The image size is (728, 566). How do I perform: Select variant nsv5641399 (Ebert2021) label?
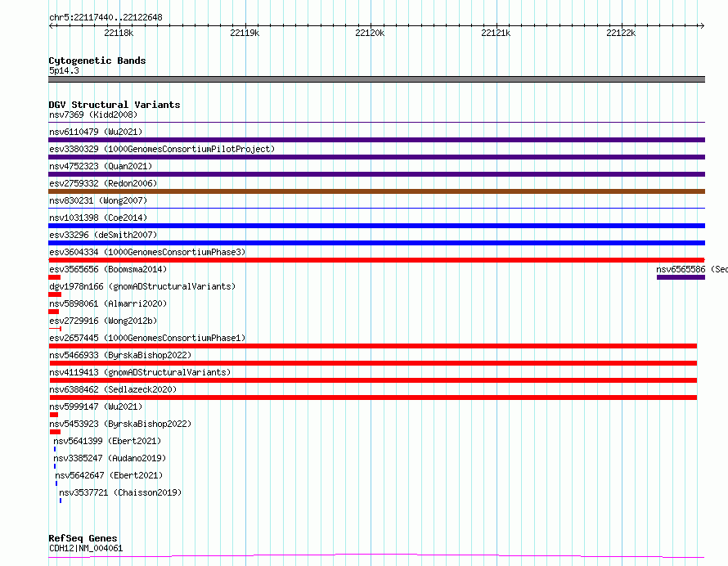[x=107, y=441]
